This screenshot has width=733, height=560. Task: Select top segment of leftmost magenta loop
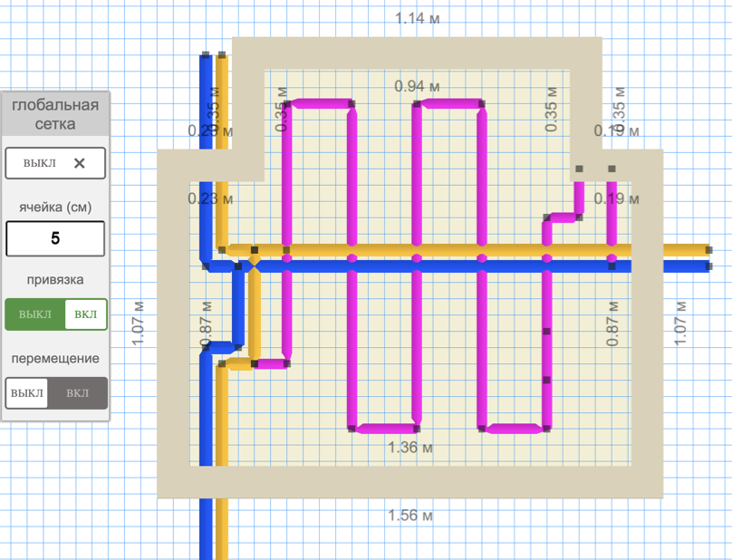click(318, 104)
